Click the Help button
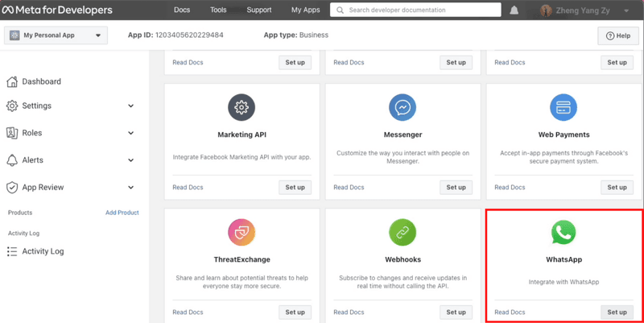Screen dimensions: 644x323 [x=618, y=35]
